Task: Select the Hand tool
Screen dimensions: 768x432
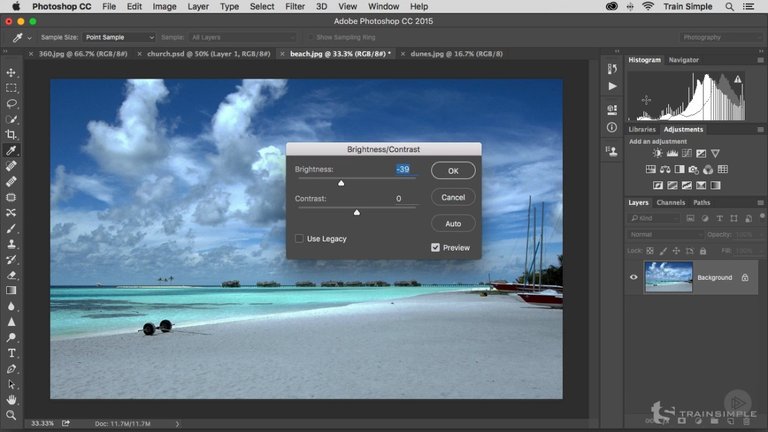Action: pyautogui.click(x=11, y=399)
